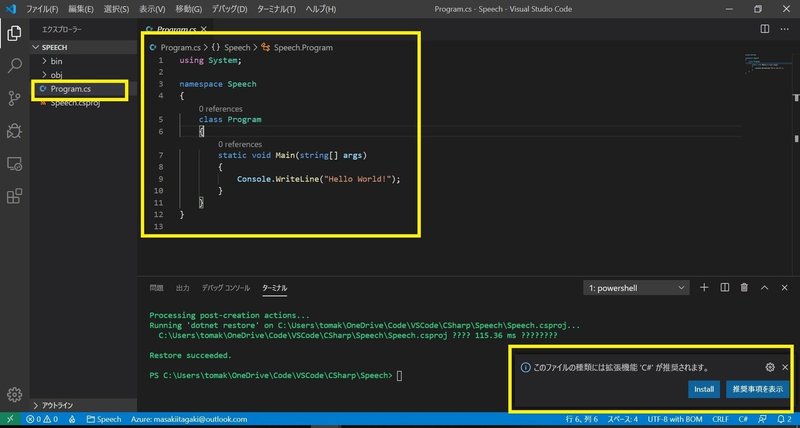Switch to the デバッグ コンソール tab

[x=226, y=288]
